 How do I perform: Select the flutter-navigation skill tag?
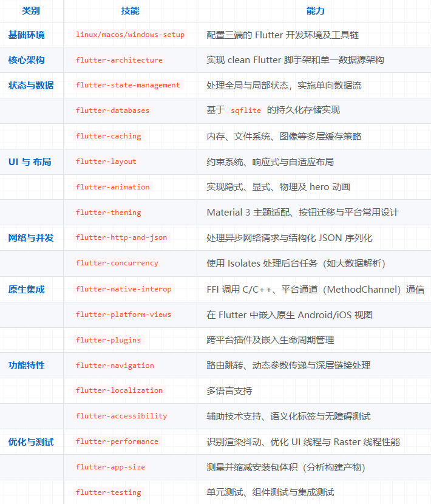point(115,366)
